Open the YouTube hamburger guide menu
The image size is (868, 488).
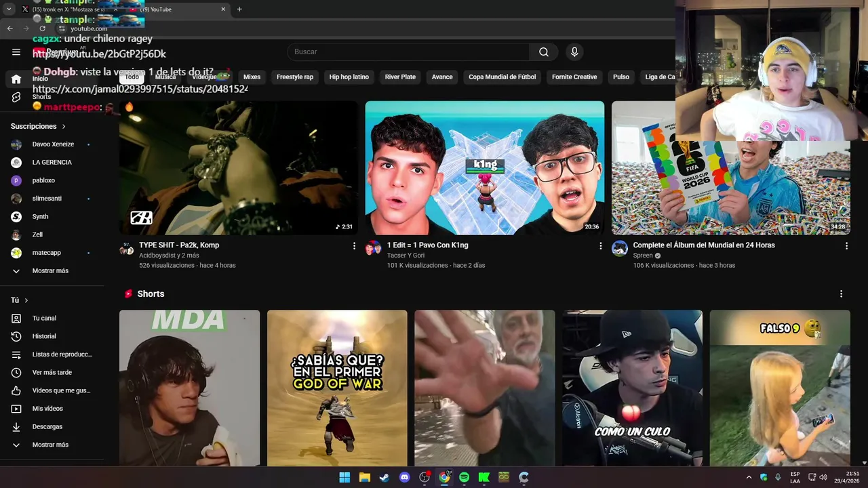16,52
